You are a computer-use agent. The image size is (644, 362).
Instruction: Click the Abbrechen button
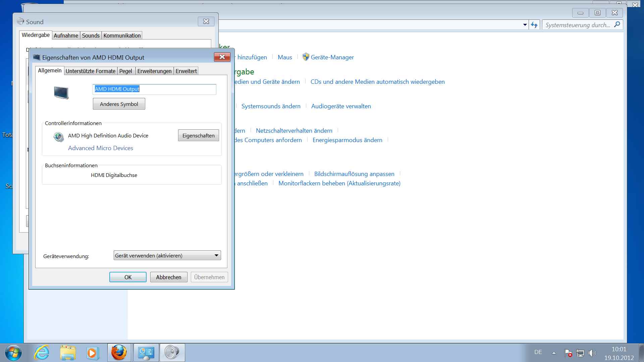coord(169,277)
